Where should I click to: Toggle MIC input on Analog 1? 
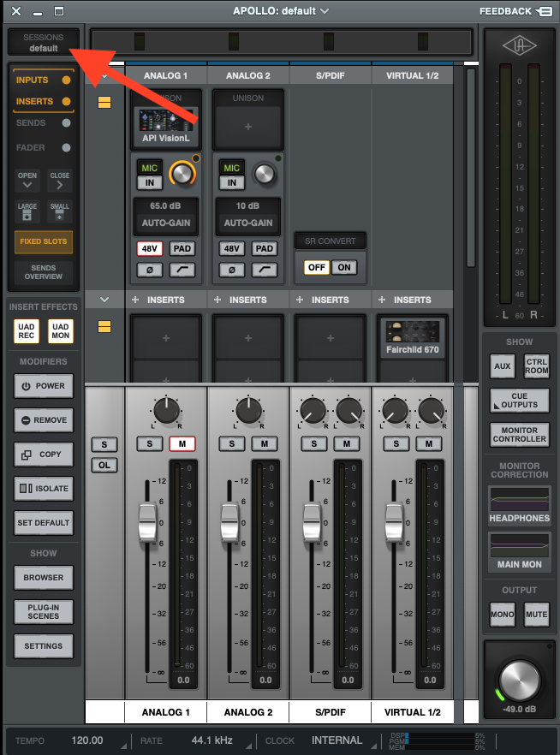(x=149, y=168)
